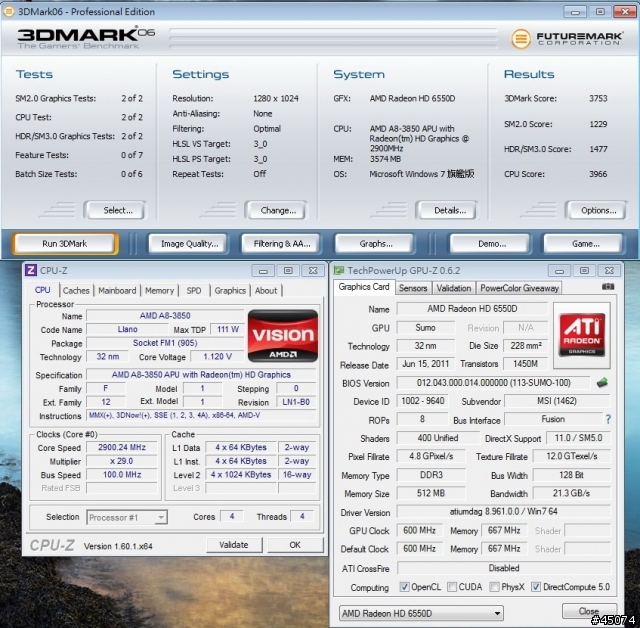Select the About tab in CPU-Z
Viewport: 640px width, 628px height.
[266, 291]
